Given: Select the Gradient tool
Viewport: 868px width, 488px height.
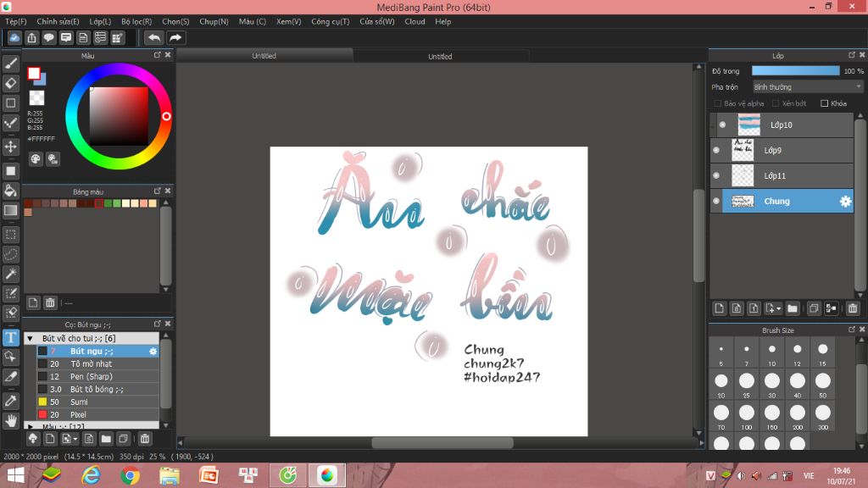Looking at the screenshot, I should [10, 210].
